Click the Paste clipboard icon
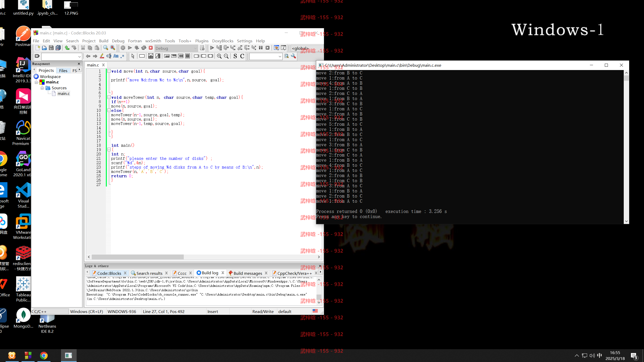This screenshot has height=362, width=644. point(97,48)
